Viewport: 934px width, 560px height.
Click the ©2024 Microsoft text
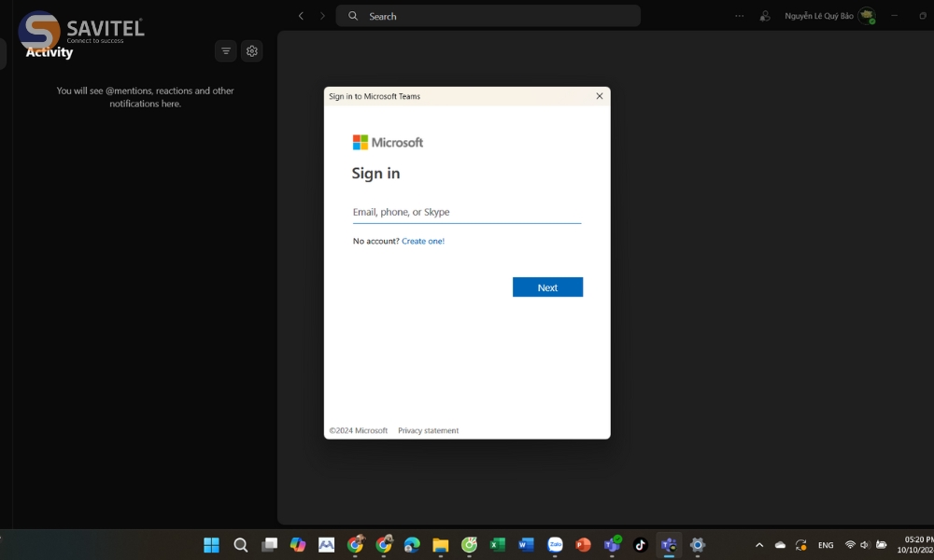click(x=358, y=430)
